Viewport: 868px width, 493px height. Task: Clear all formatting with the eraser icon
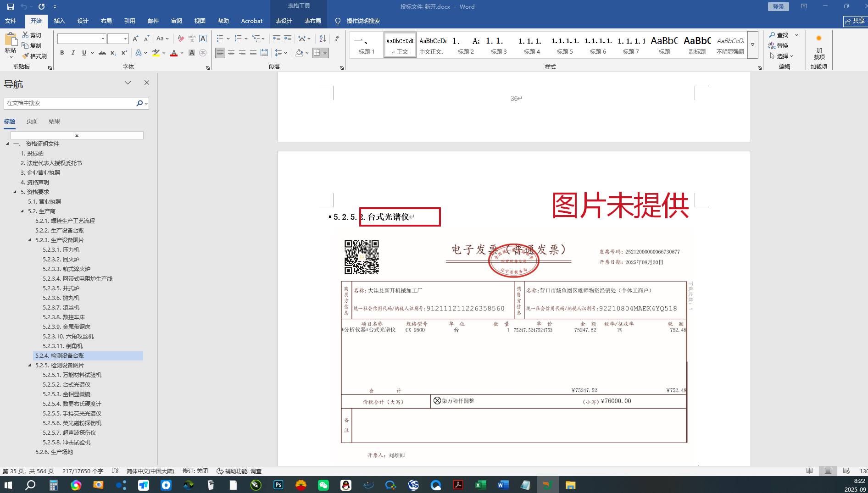[181, 39]
